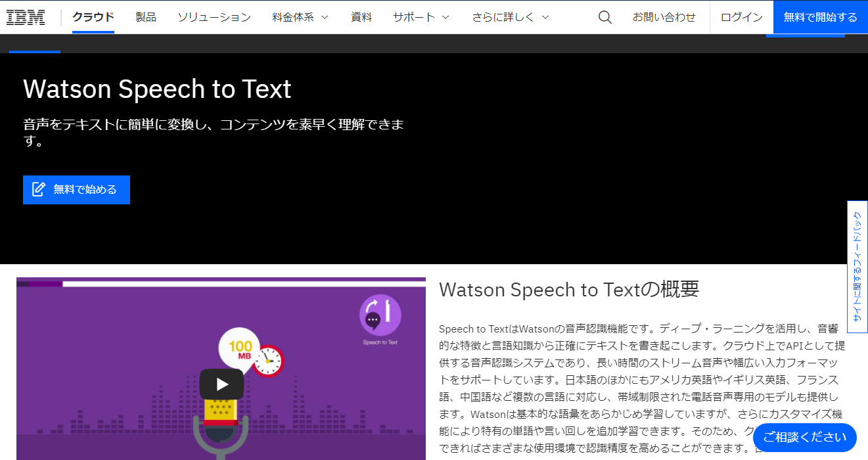Viewport: 868px width, 460px height.
Task: Click the さらに詳しく chevron arrow
Action: [545, 18]
